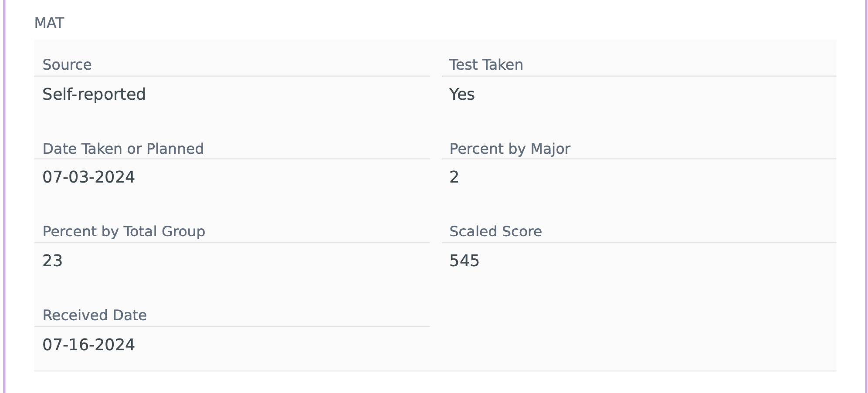Screen dimensions: 868x393
Task: Select the 545 scaled score value
Action: point(464,261)
